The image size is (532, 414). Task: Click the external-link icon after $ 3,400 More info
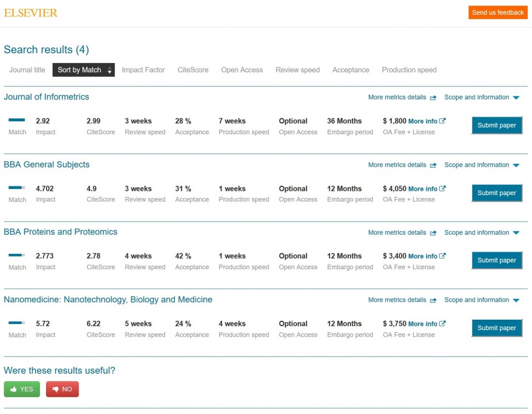(443, 256)
